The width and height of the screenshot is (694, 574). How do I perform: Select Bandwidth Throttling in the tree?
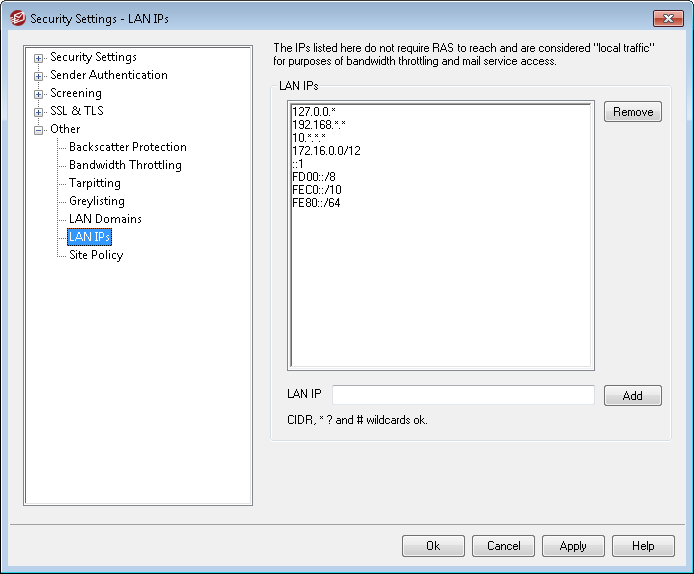pyautogui.click(x=125, y=165)
